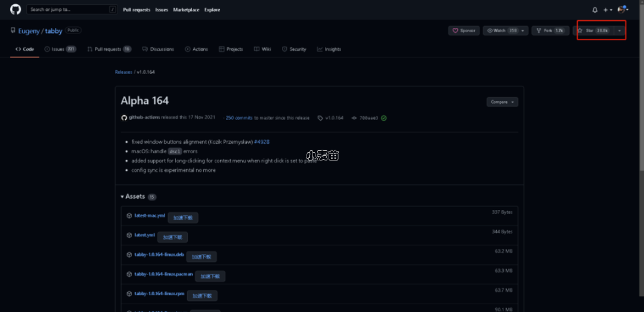Click the repository icon before Eugeny
Viewport: 644px width, 312px height.
(13, 30)
